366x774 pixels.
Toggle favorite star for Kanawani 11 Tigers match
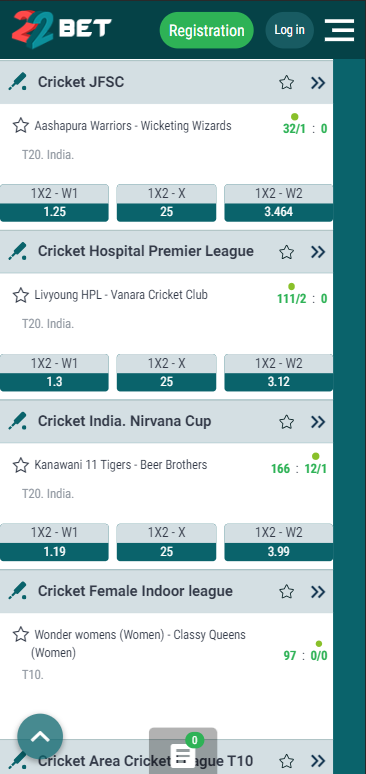tap(21, 465)
